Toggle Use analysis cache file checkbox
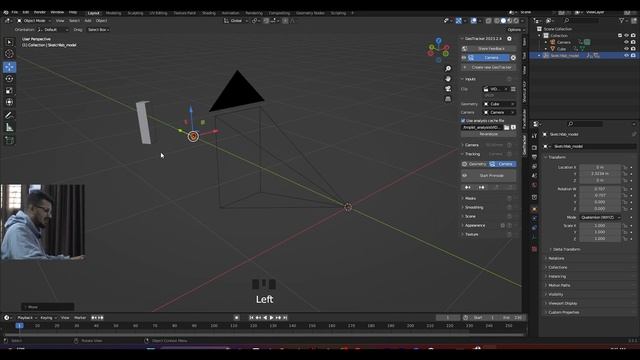Image resolution: width=640 pixels, height=360 pixels. [463, 121]
